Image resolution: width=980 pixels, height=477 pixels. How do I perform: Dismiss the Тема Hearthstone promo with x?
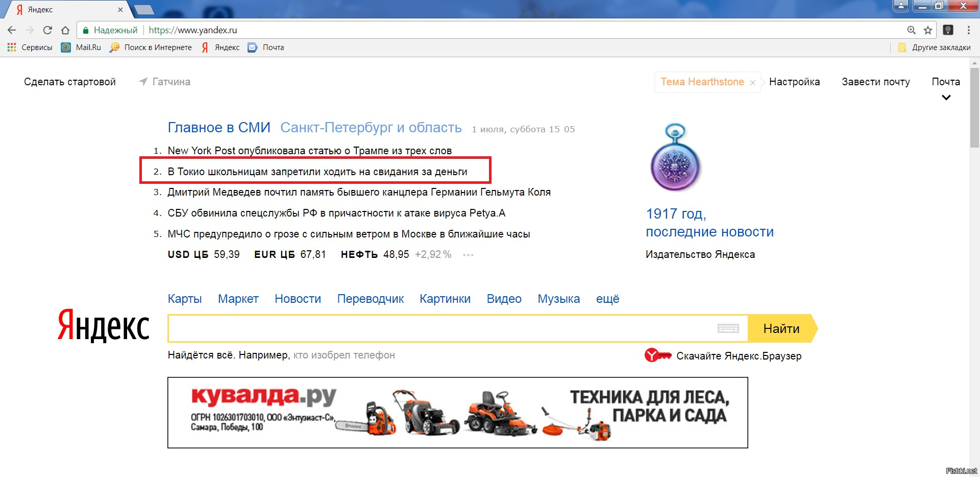(752, 83)
